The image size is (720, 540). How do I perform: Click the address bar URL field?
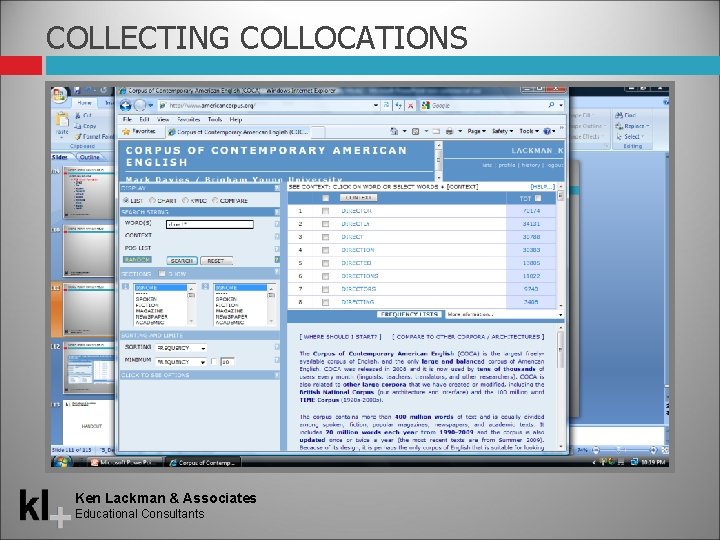267,105
